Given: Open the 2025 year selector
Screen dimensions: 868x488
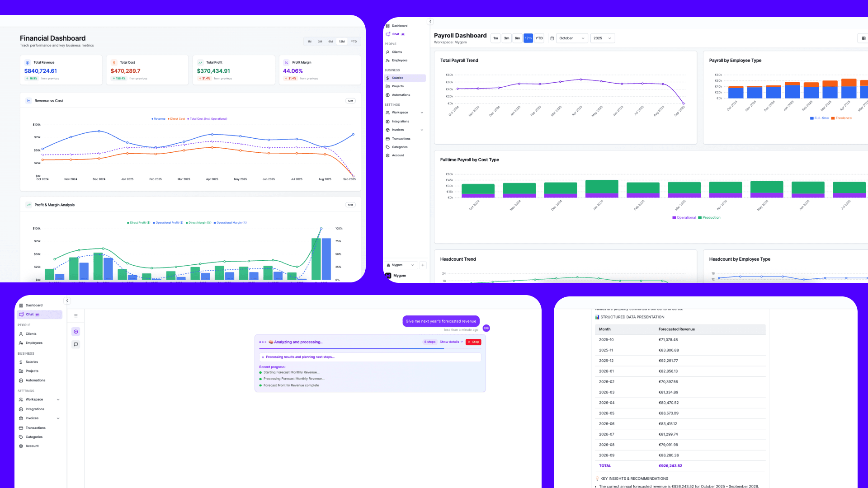Looking at the screenshot, I should (x=602, y=38).
